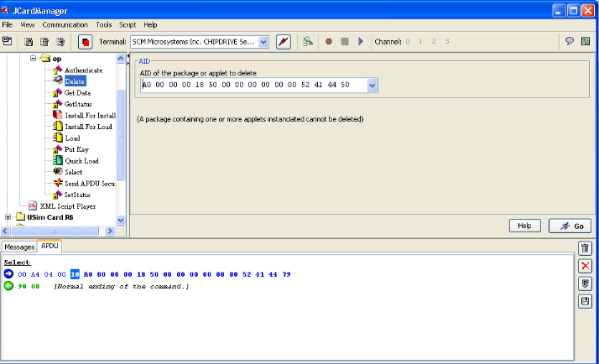599x364 pixels.
Task: Open the Terminal reader dropdown
Action: point(263,41)
